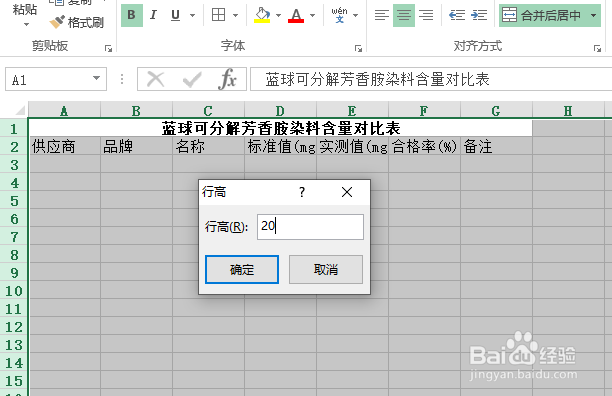Select row 5 header
This screenshot has height=396, width=612.
click(x=14, y=201)
